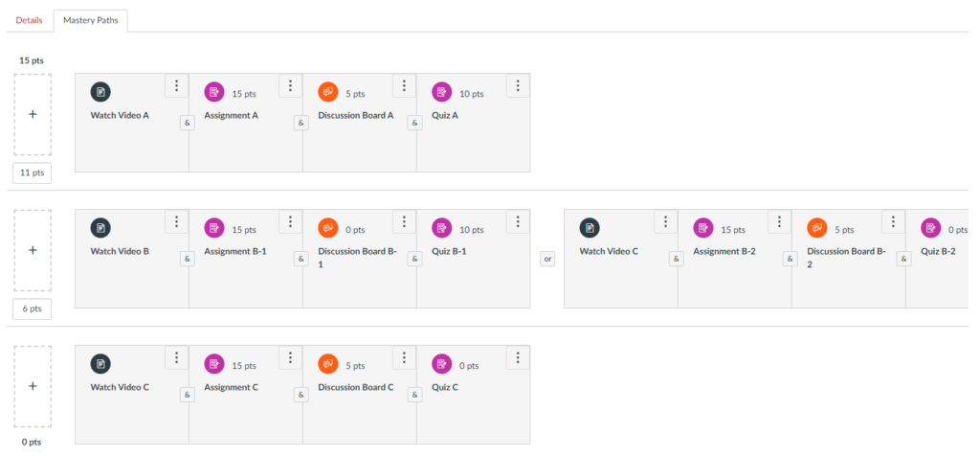
Task: Click the Assignment A pink assignment icon
Action: point(214,92)
